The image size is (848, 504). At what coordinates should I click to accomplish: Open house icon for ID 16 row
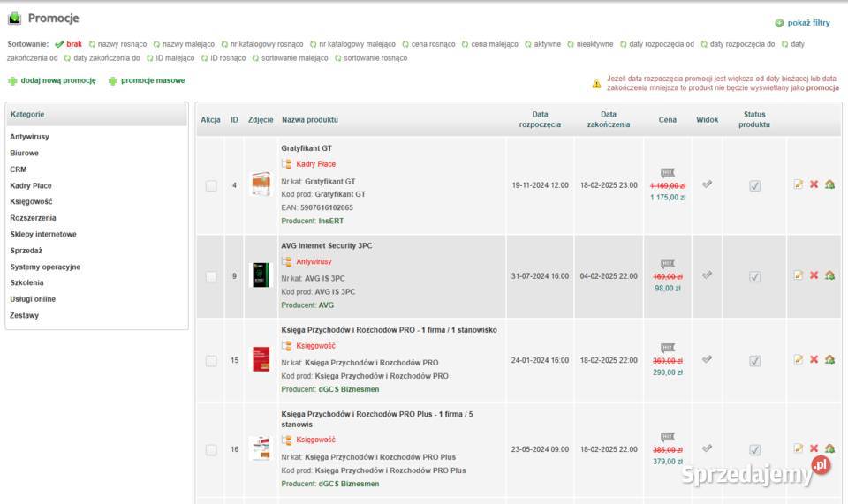click(x=829, y=448)
